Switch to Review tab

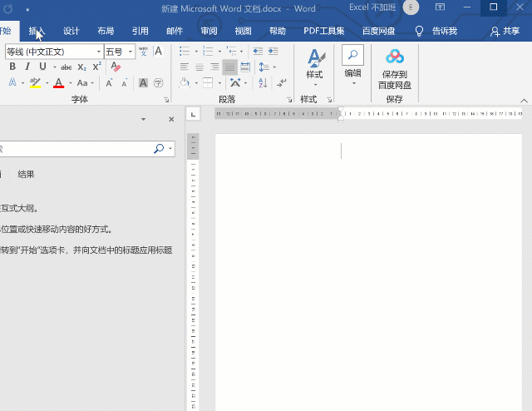click(x=209, y=31)
